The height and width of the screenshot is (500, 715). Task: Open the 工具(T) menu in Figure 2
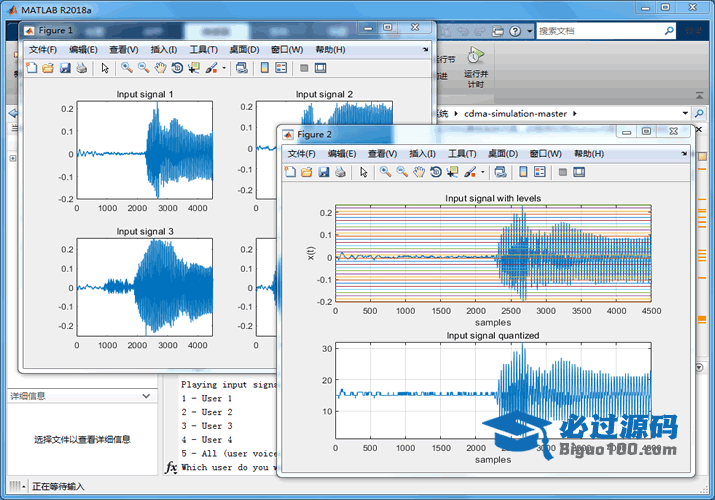pos(462,154)
